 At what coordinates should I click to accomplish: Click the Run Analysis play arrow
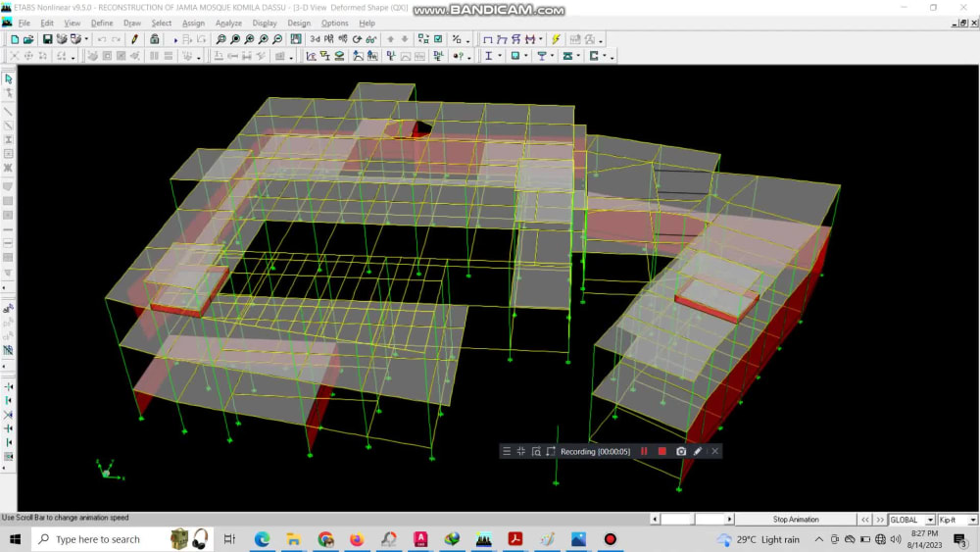pos(175,39)
